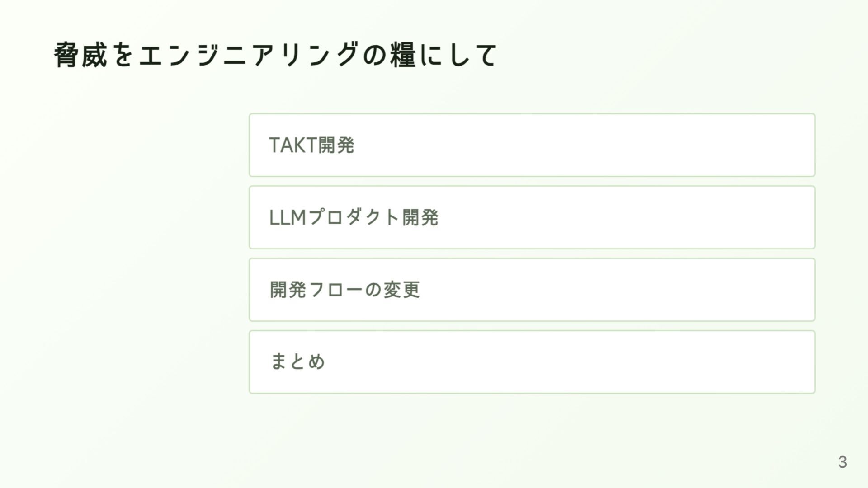
Task: Select the TAKT開発 agenda box
Action: pos(532,145)
